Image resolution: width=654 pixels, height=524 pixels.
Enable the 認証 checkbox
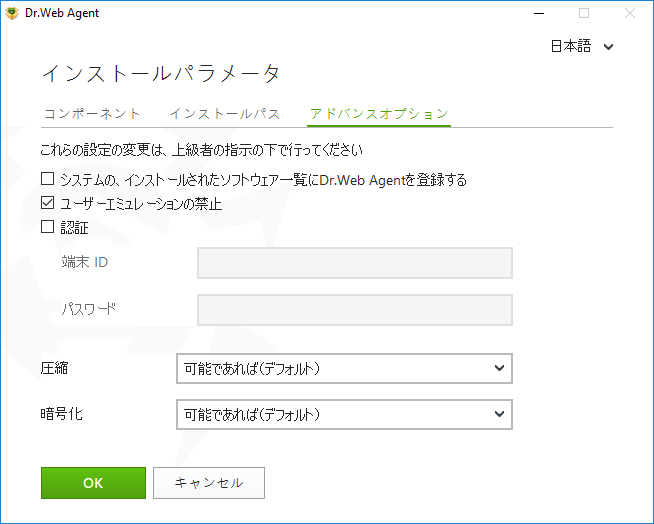(x=48, y=227)
